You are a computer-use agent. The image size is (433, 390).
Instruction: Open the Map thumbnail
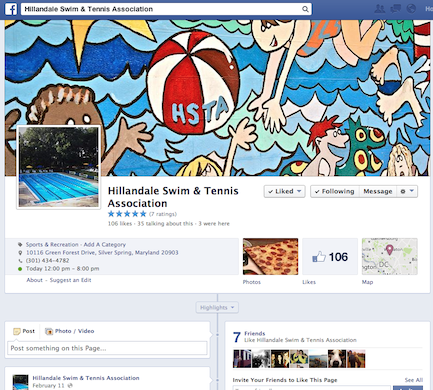[390, 256]
